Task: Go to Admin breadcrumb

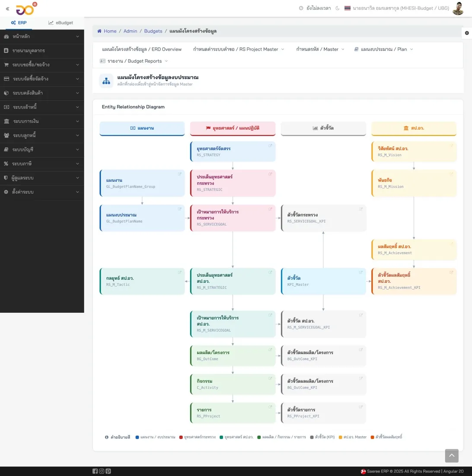Action: [x=130, y=31]
